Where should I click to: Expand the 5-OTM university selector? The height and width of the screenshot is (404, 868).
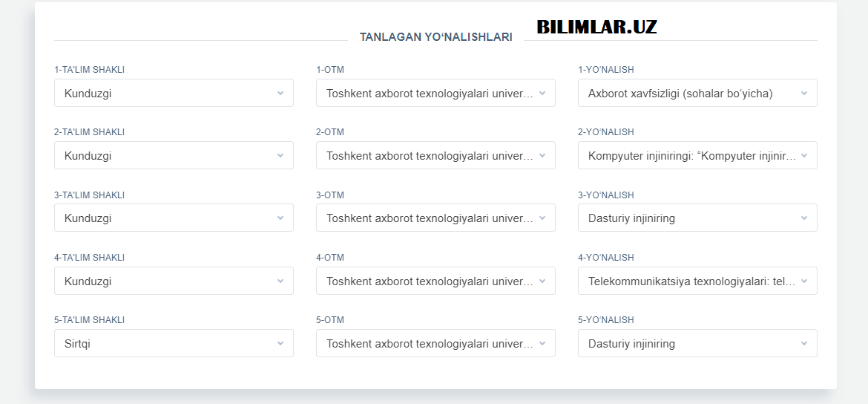click(435, 344)
